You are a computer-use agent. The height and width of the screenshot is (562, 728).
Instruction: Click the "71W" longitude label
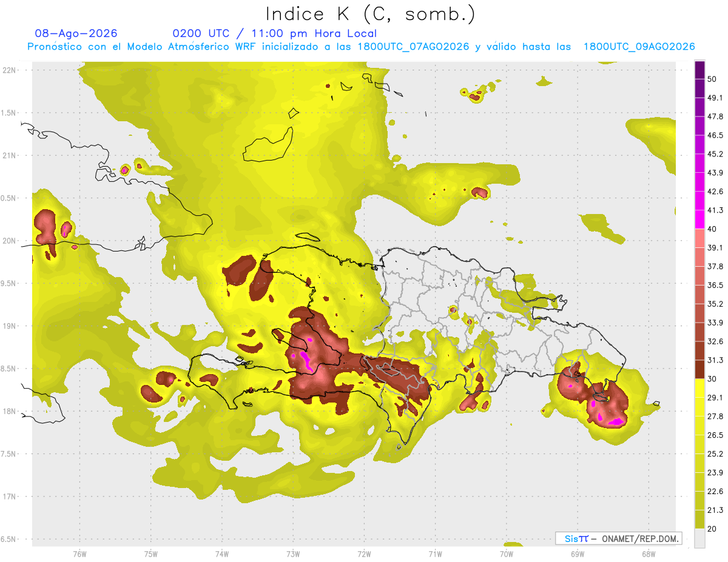click(x=435, y=554)
